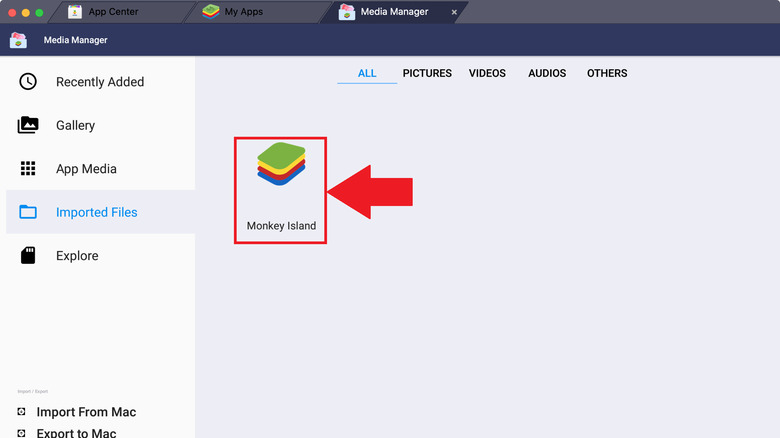Click the Import From Mac icon

click(21, 412)
